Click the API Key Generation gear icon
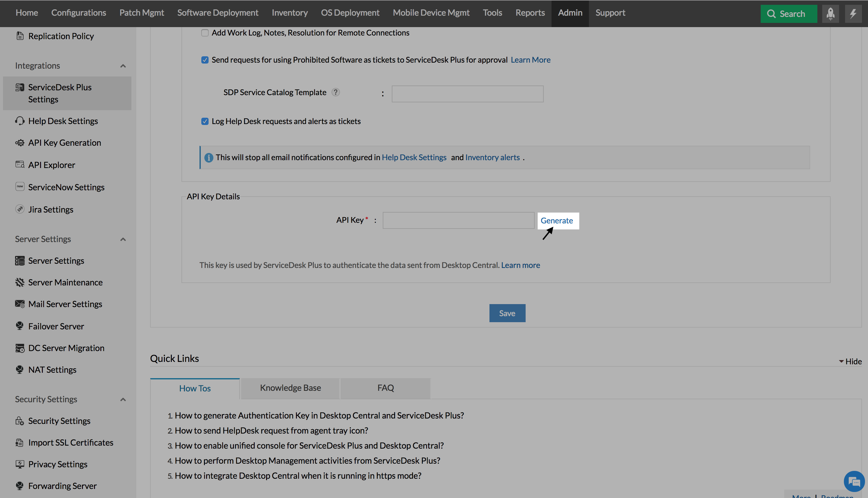Screen dimensions: 868x498 click(x=20, y=143)
